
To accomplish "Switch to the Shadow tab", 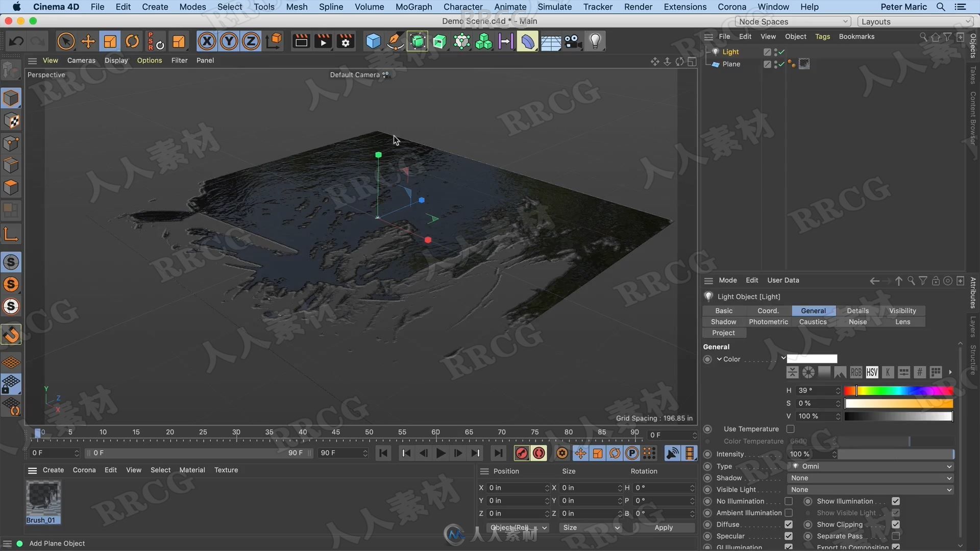I will tap(724, 321).
